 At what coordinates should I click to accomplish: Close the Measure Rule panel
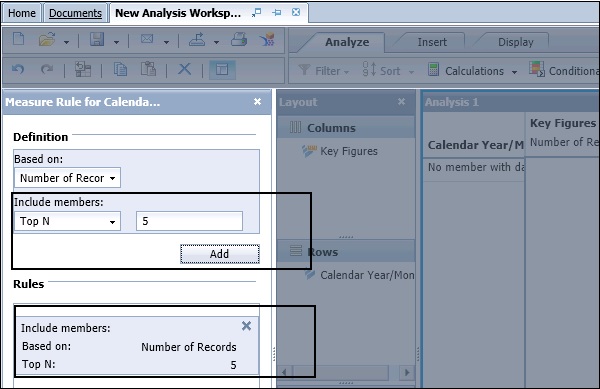[x=258, y=102]
